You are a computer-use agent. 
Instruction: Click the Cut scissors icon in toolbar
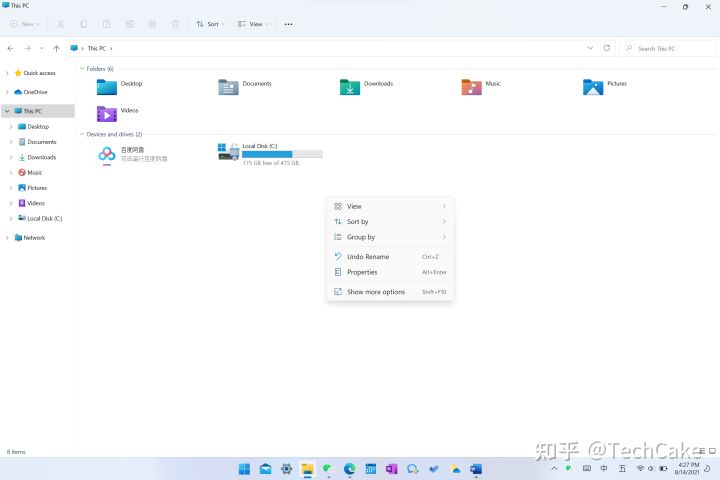click(60, 24)
